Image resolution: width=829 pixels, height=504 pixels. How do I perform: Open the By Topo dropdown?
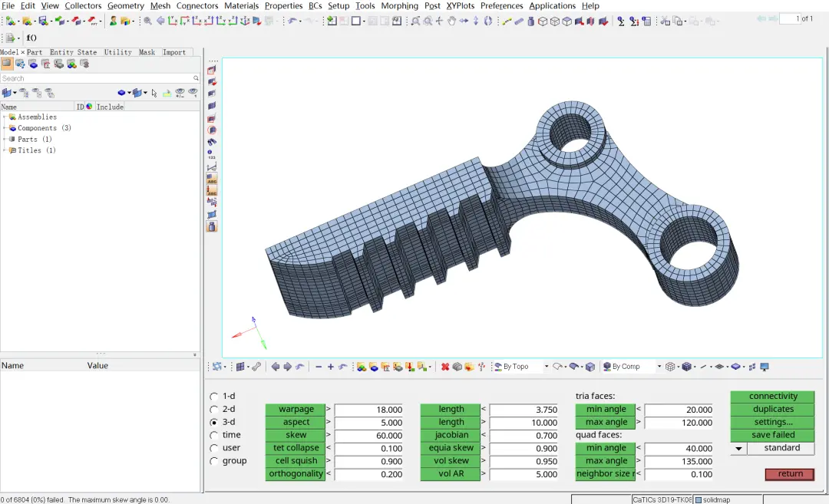(521, 367)
